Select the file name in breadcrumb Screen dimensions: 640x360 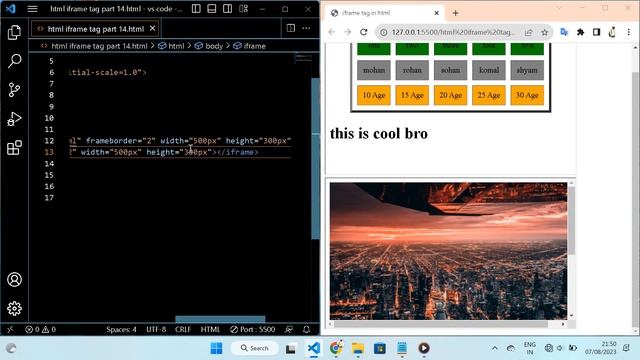click(99, 46)
